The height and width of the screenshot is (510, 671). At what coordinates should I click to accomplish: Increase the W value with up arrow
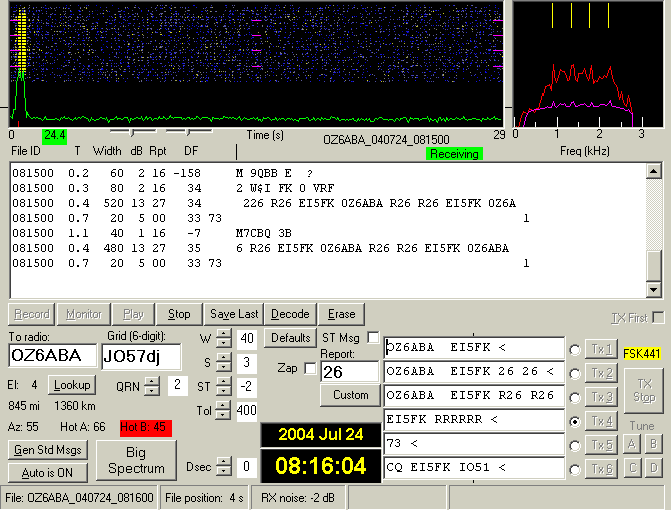pyautogui.click(x=223, y=335)
